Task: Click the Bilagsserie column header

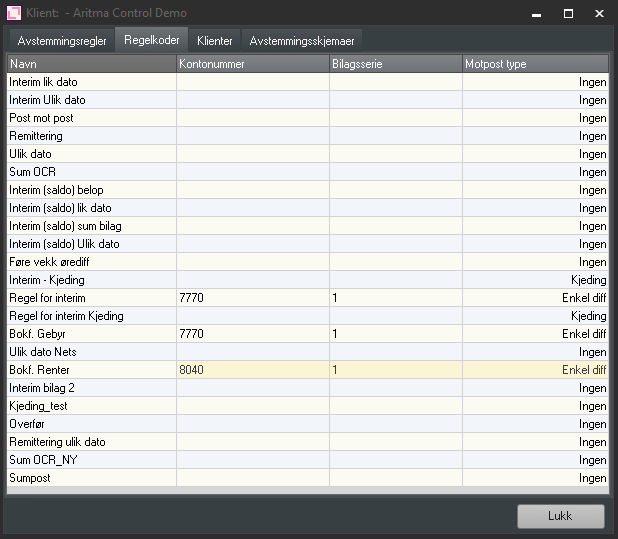Action: pos(395,64)
